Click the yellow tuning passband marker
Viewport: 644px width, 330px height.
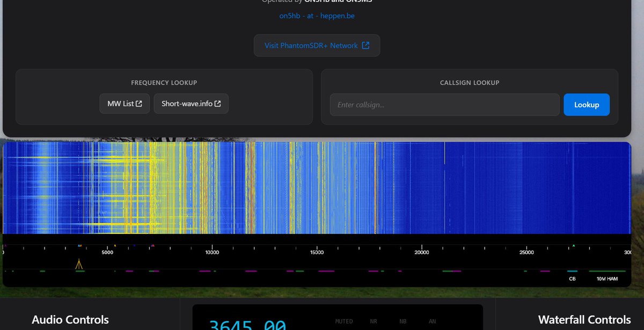pos(79,264)
